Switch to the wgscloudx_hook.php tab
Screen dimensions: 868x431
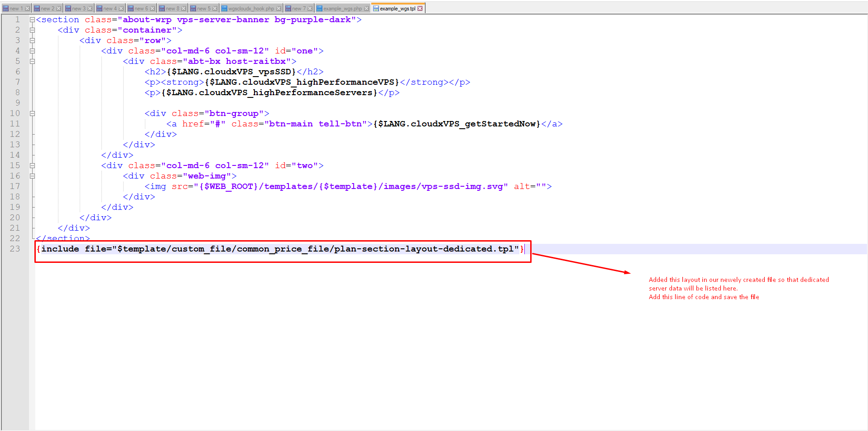click(251, 9)
